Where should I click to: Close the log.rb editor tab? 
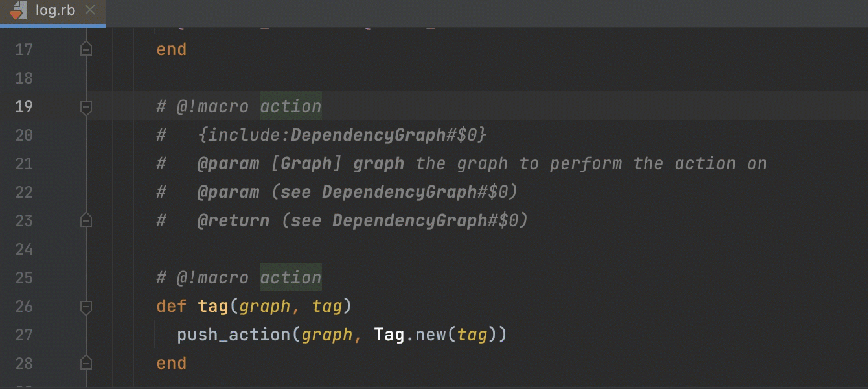click(x=91, y=10)
